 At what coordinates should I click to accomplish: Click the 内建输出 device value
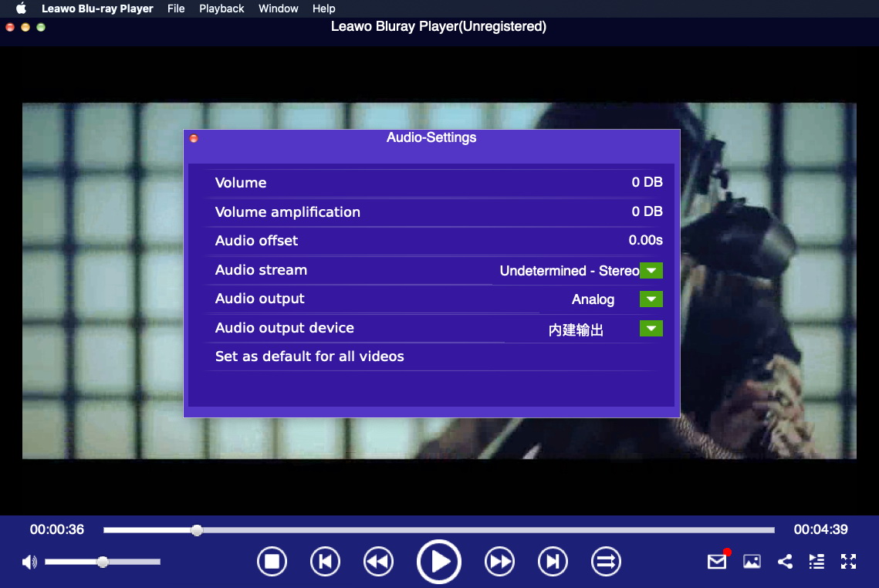pyautogui.click(x=576, y=329)
